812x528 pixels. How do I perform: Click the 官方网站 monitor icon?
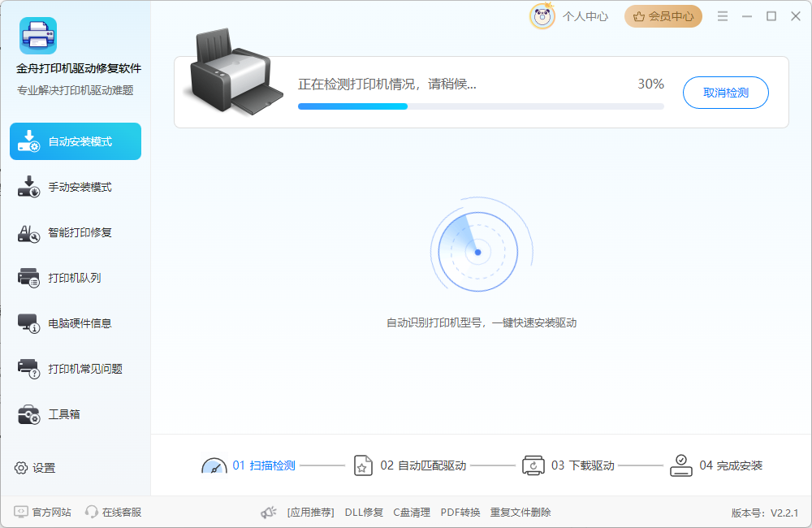point(21,512)
